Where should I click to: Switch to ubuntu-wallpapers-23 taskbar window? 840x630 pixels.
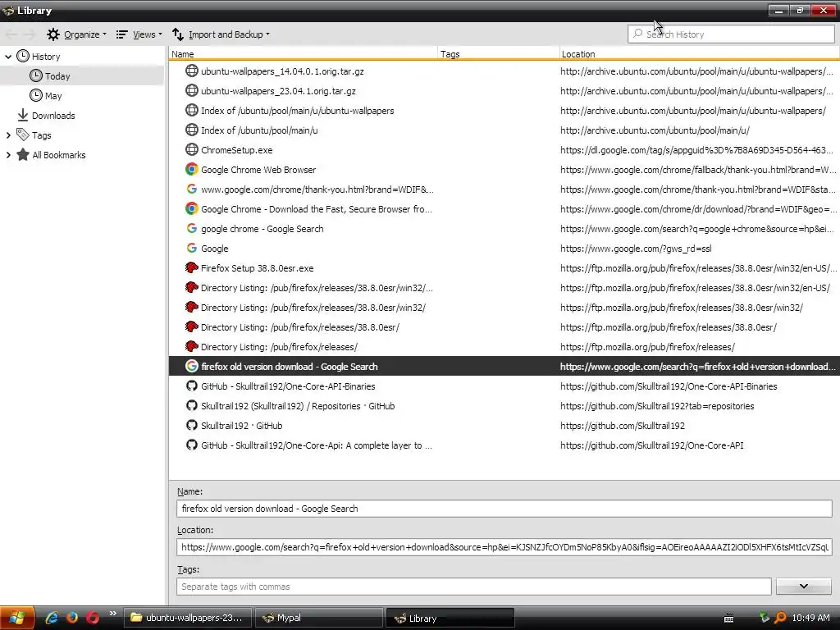[188, 618]
